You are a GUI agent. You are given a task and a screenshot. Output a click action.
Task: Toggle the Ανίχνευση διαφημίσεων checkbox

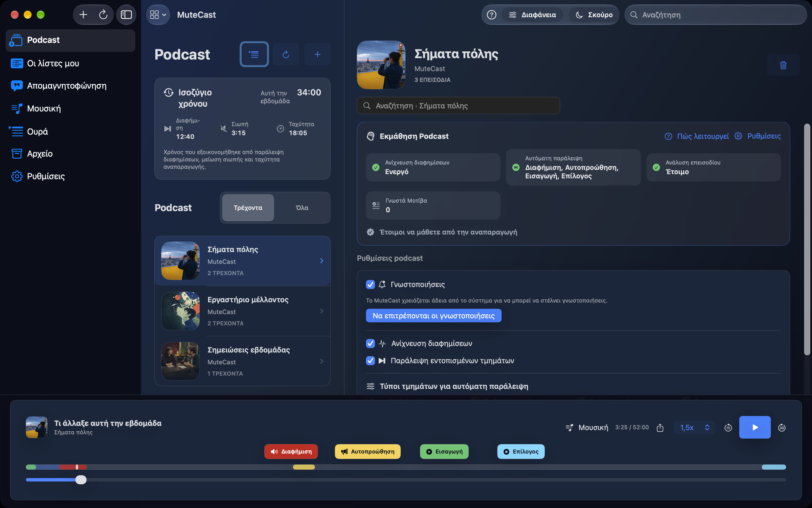370,343
